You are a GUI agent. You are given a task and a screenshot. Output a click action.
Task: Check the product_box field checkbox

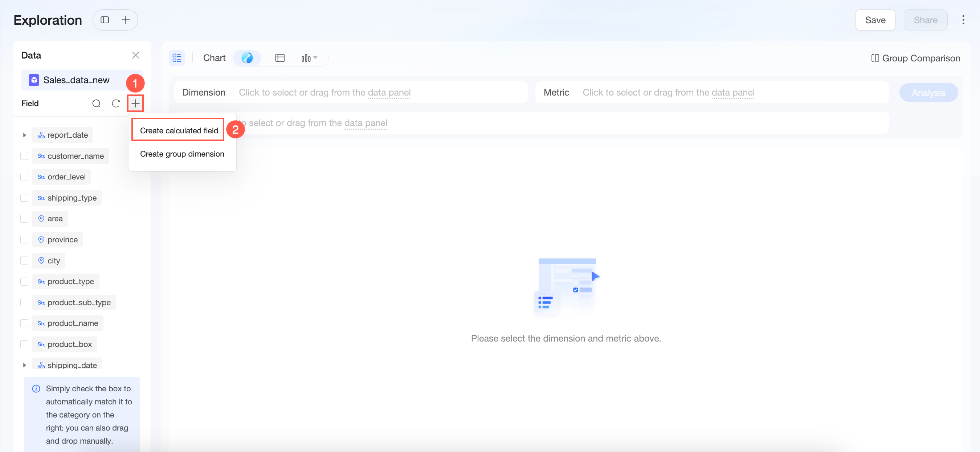click(x=24, y=344)
